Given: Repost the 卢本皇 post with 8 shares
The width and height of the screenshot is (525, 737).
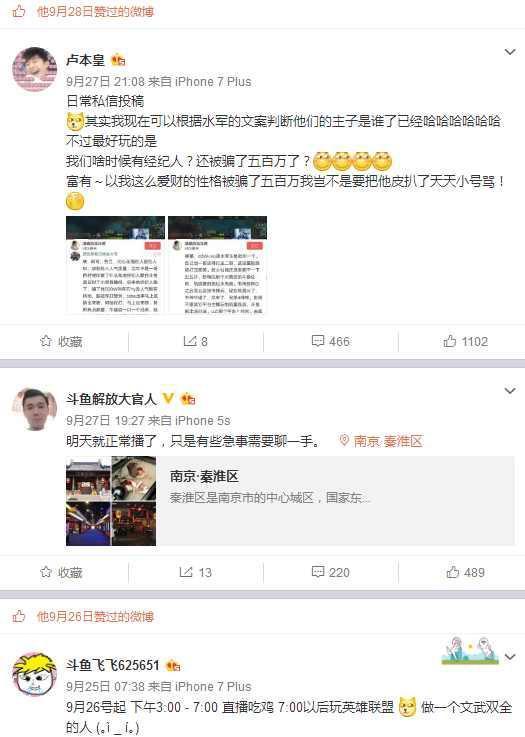Looking at the screenshot, I should click(x=196, y=341).
